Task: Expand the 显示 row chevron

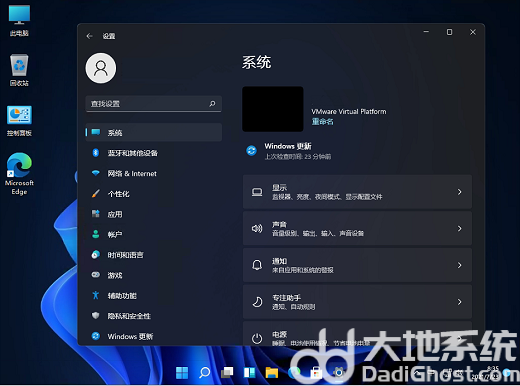Action: pos(459,192)
